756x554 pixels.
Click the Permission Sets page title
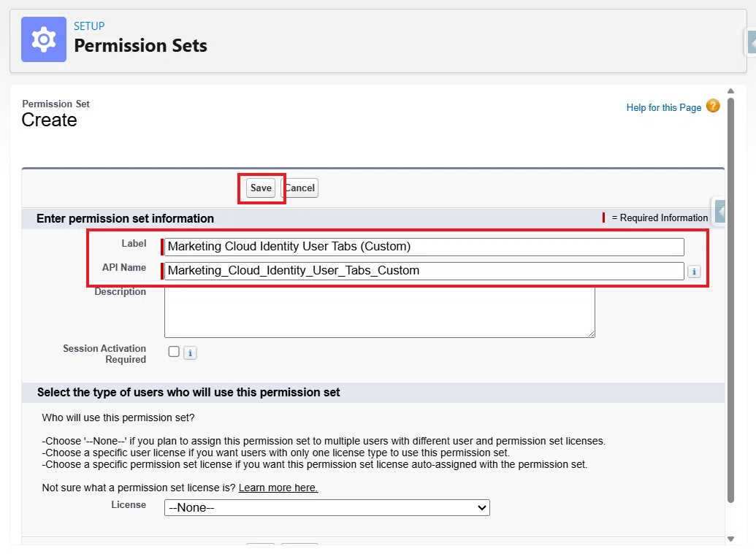(140, 46)
